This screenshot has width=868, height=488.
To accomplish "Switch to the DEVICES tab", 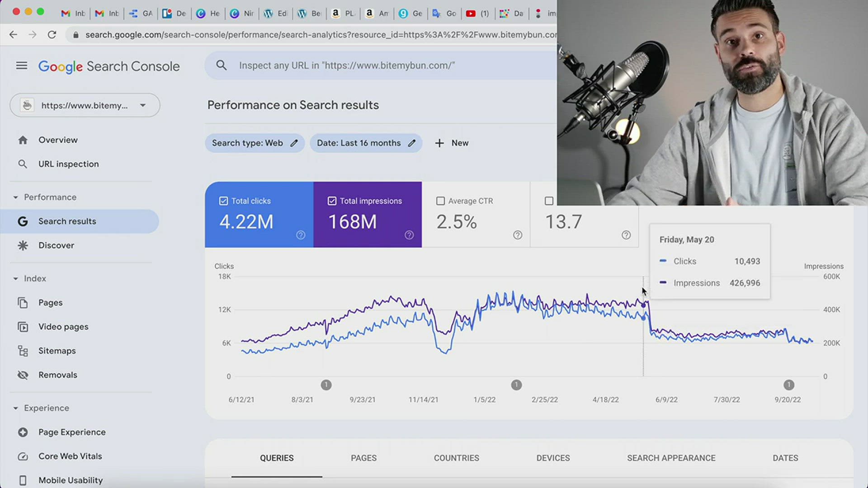I will (553, 458).
